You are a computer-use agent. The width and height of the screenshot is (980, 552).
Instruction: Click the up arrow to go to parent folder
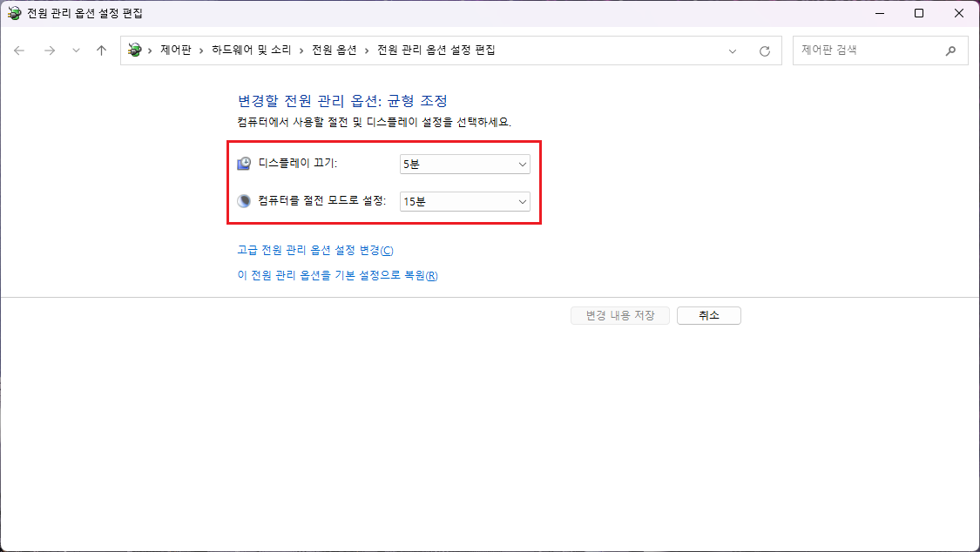101,50
